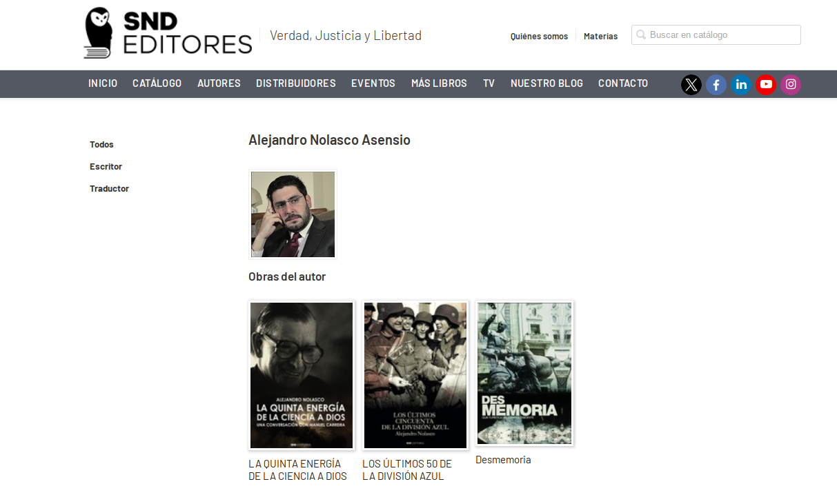The width and height of the screenshot is (837, 504).
Task: Filter authors by Traductor
Action: [109, 189]
